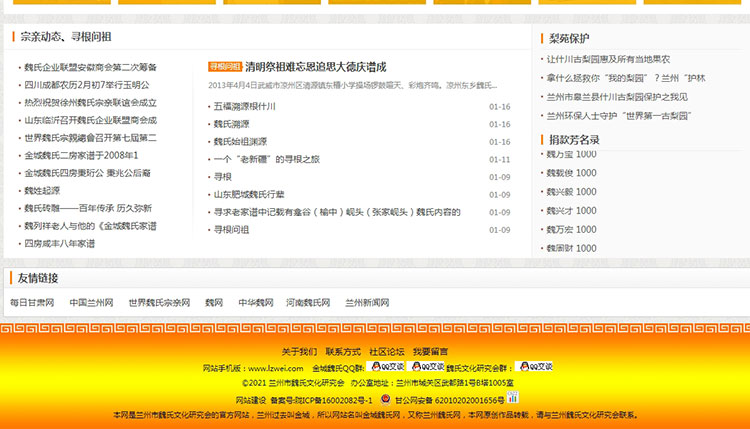This screenshot has width=750, height=429.
Task: Click the police badge icon beside 甘公网安备
Action: click(385, 399)
